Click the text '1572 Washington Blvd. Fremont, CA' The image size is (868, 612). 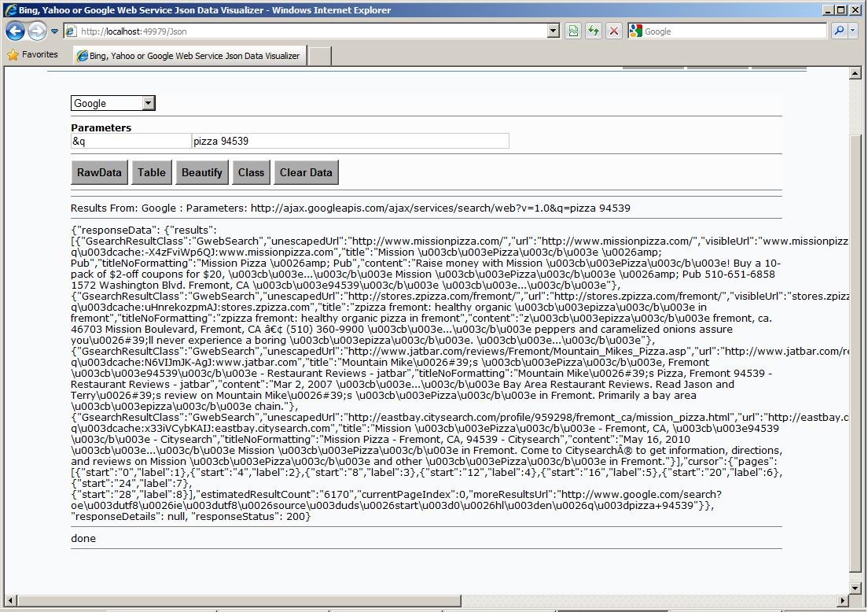point(160,286)
